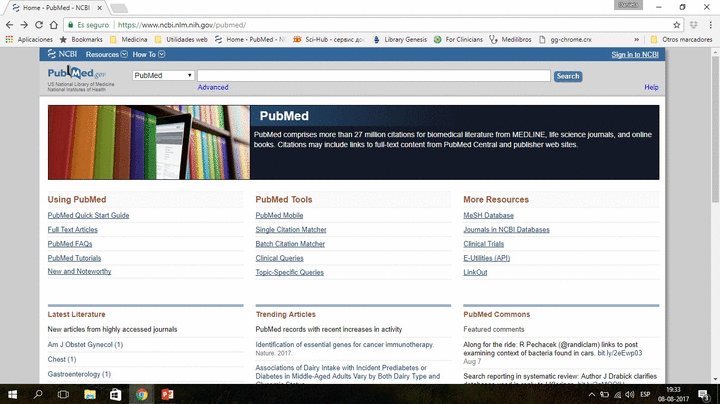
Task: Open the MeSH Database link
Action: point(488,215)
